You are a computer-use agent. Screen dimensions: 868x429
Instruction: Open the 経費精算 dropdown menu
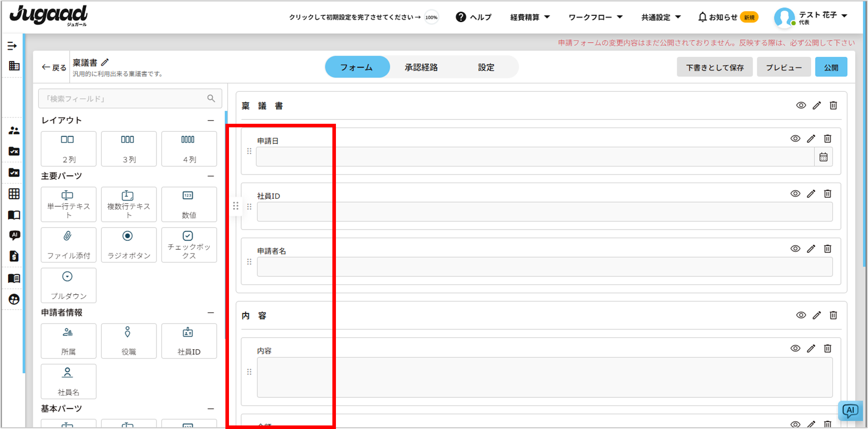(x=530, y=17)
